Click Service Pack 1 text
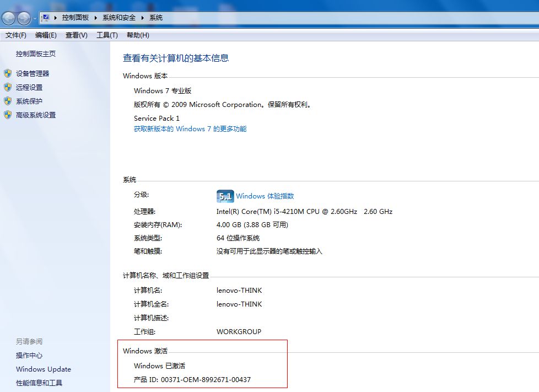This screenshot has width=539, height=392. [157, 118]
